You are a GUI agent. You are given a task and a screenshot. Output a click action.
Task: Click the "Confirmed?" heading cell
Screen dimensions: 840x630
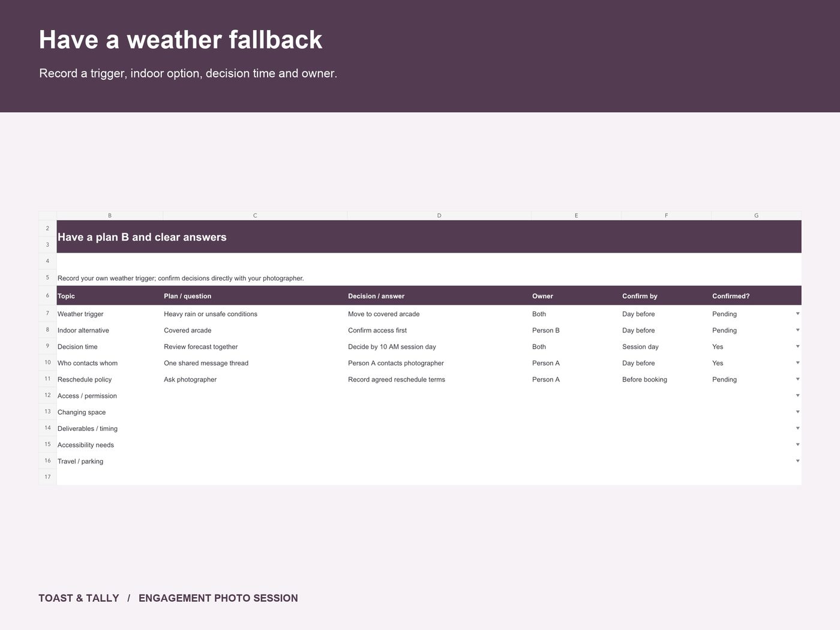point(756,296)
